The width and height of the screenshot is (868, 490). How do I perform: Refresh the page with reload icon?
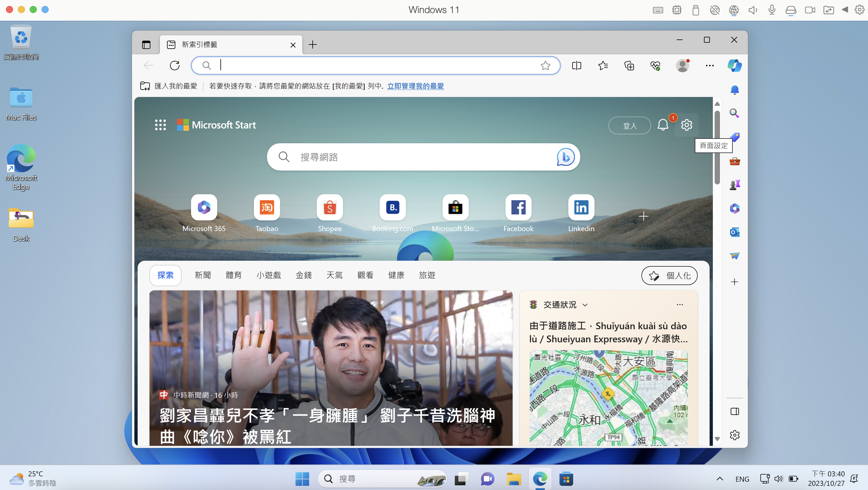[174, 65]
